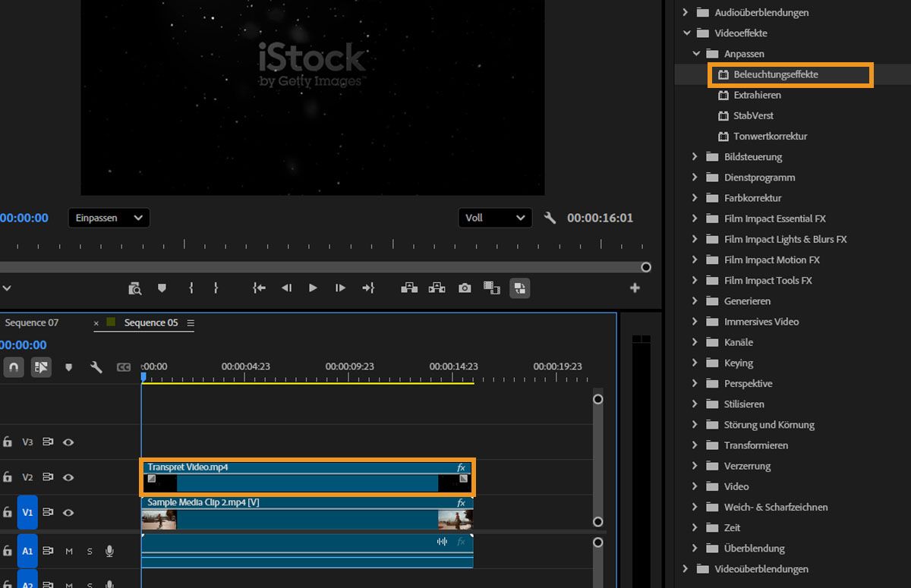Toggle snapping magnet in the timeline
911x588 pixels.
point(13,367)
